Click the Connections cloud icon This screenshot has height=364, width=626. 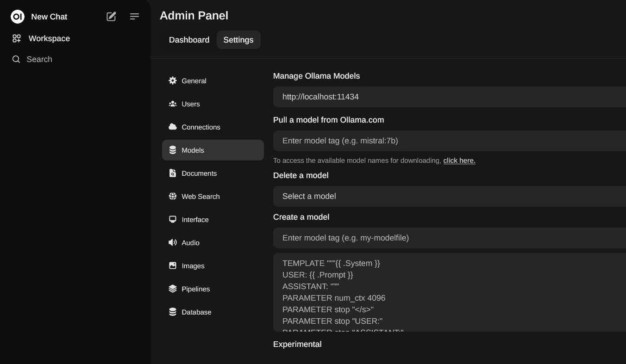pos(173,127)
